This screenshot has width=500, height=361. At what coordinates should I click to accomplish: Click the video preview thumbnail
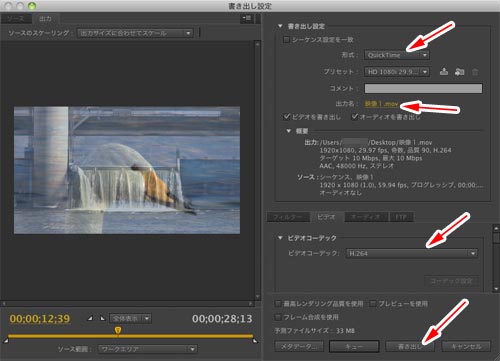tap(127, 170)
